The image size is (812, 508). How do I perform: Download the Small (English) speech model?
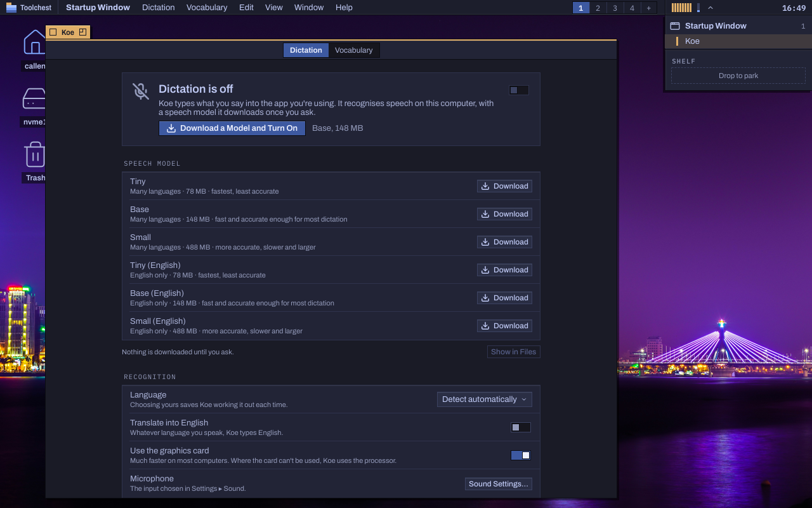point(505,326)
